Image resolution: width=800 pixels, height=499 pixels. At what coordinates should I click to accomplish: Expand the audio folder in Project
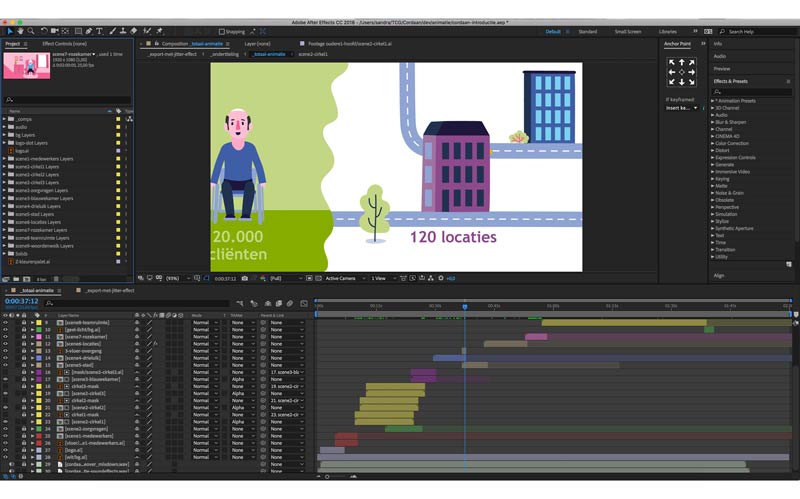[x=5, y=127]
